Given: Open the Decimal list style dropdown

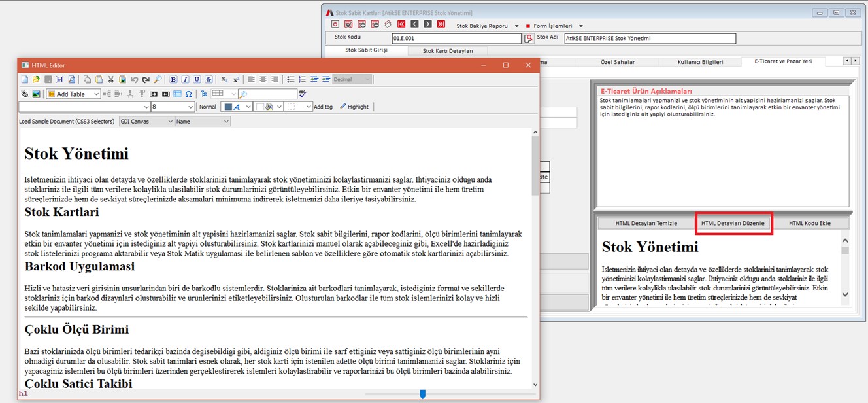Looking at the screenshot, I should 352,79.
